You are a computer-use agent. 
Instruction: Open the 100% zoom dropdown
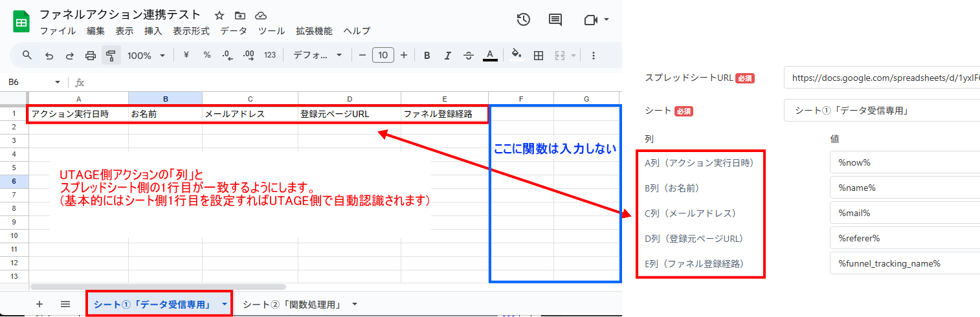[x=146, y=56]
